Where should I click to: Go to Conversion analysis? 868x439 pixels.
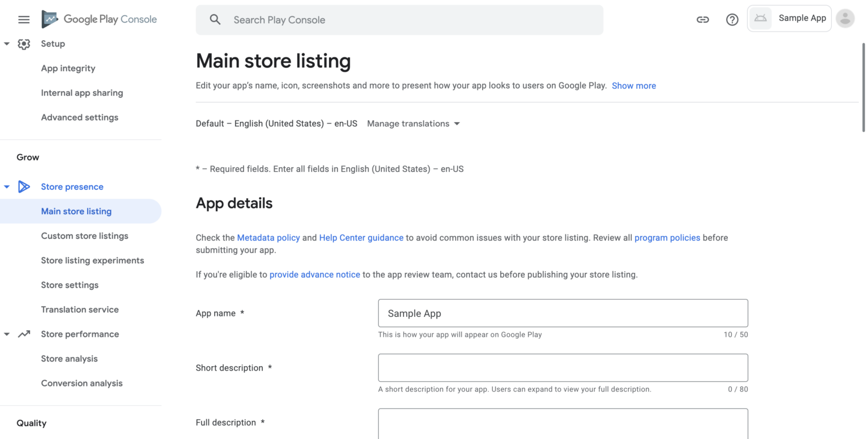[82, 383]
